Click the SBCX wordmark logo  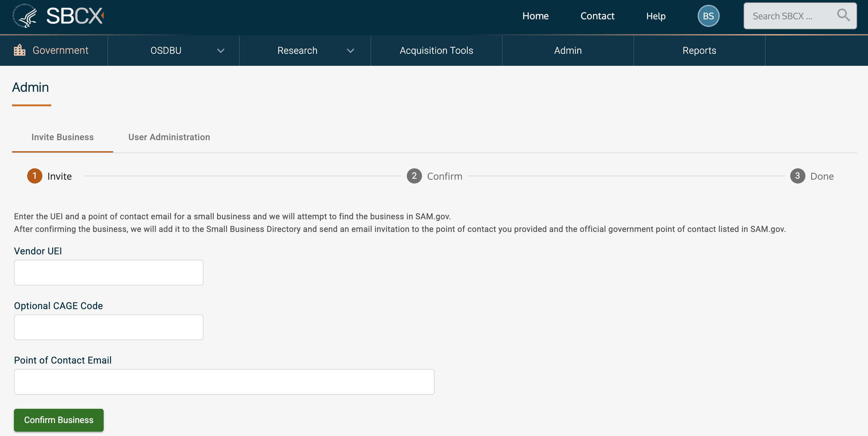(x=75, y=16)
